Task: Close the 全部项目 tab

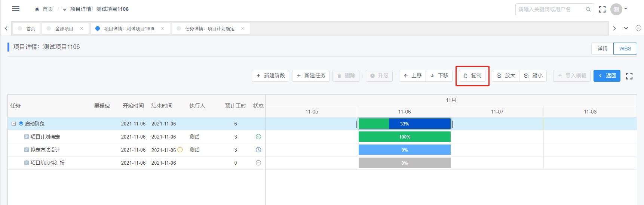Action: 82,28
